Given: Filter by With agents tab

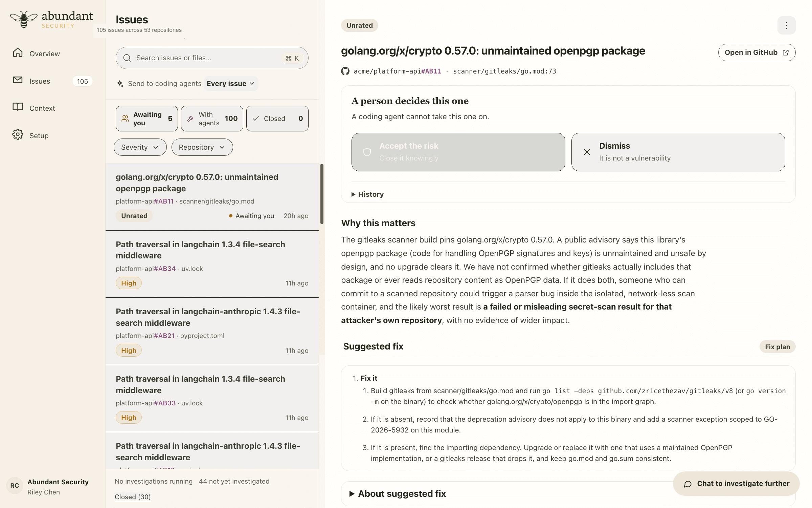Looking at the screenshot, I should 212,119.
